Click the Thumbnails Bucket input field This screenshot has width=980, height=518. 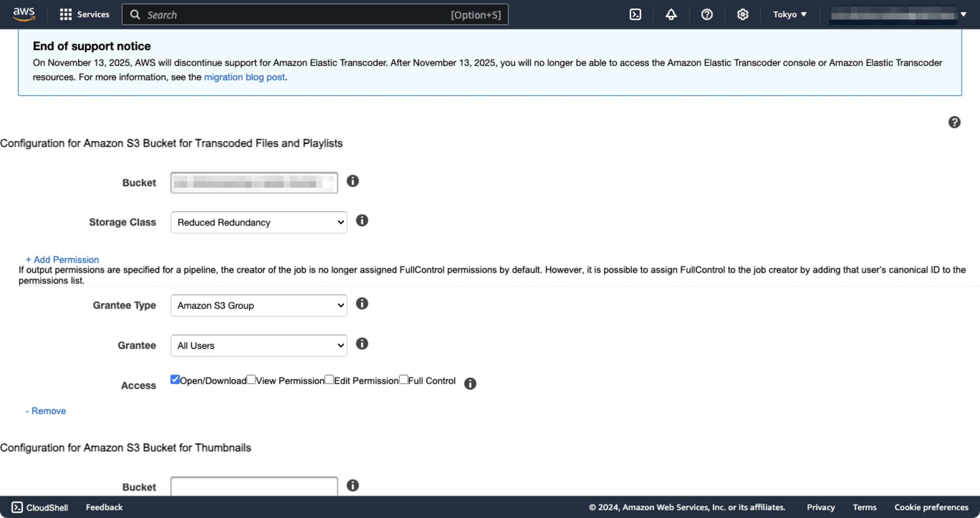[x=254, y=486]
